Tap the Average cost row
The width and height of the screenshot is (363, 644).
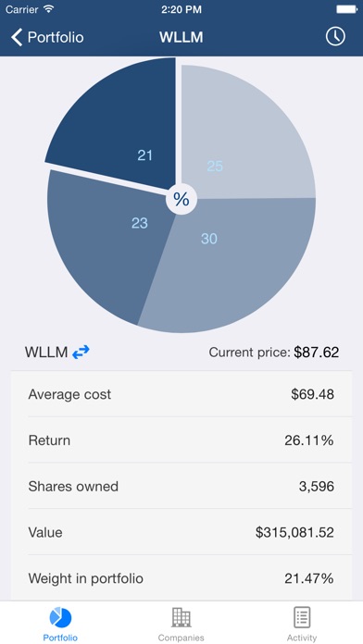(181, 394)
